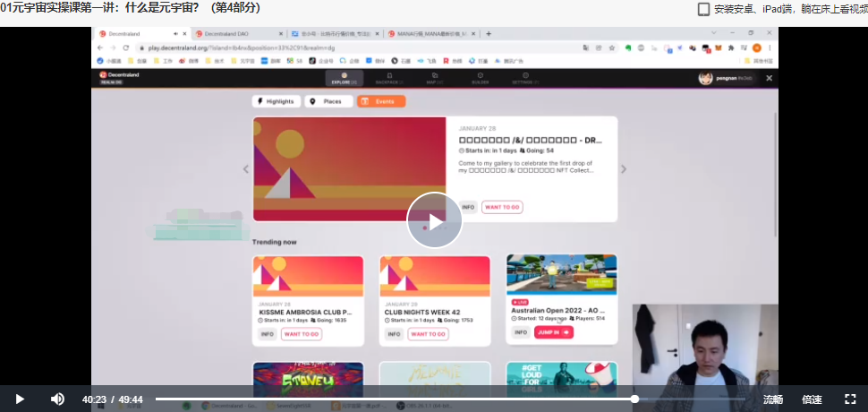
Task: Open a new browser tab with plus button
Action: pyautogui.click(x=489, y=34)
